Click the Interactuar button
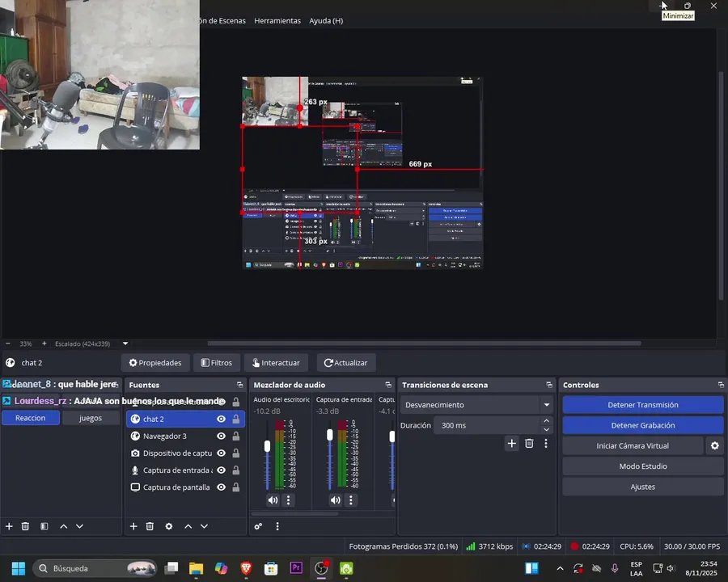Viewport: 728px width, 582px height. tap(277, 362)
